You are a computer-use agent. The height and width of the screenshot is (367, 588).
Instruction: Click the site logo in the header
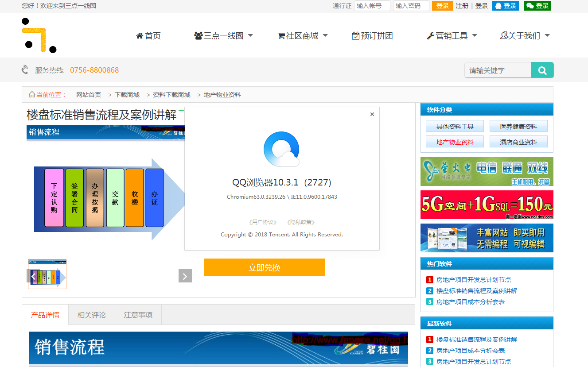click(39, 35)
